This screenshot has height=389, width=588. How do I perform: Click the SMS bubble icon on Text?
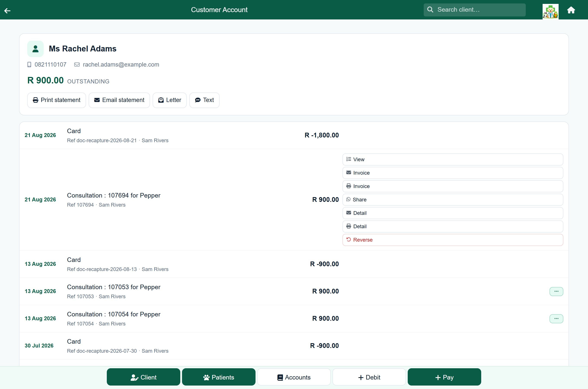[x=198, y=100]
